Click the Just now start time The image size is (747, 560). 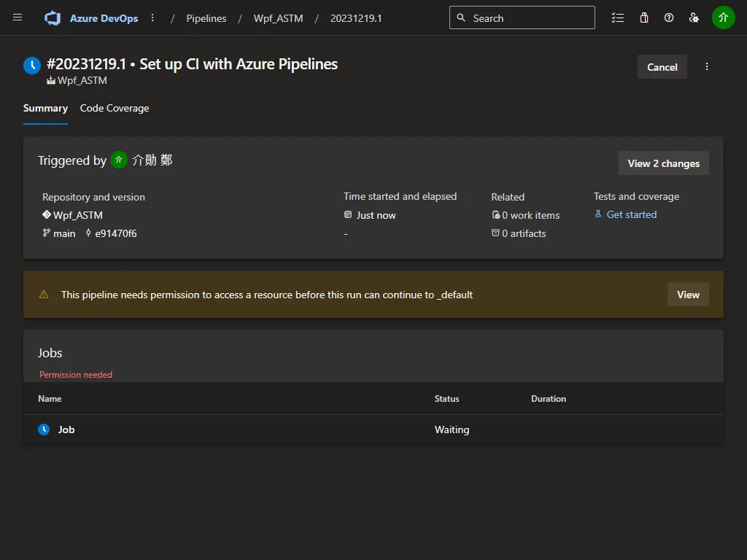pos(376,215)
